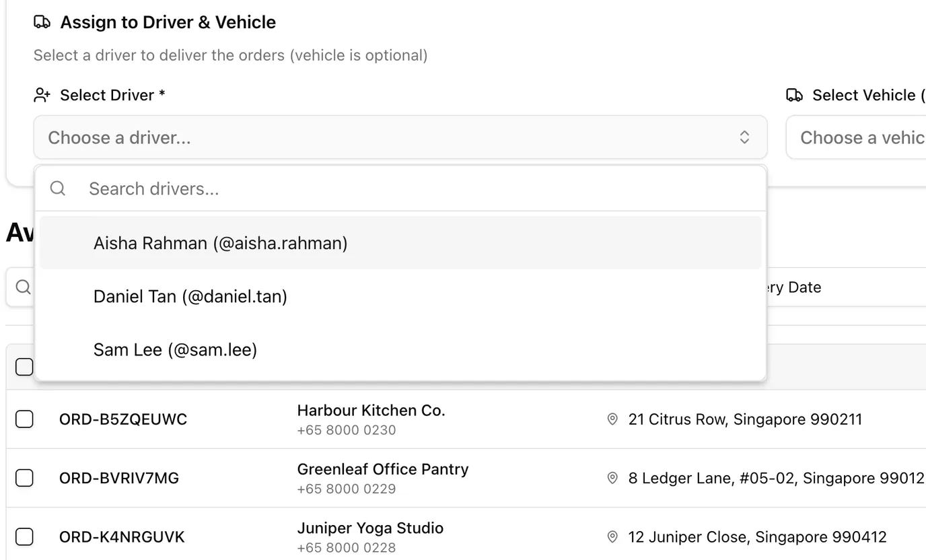Image resolution: width=926 pixels, height=560 pixels.
Task: Select driver Aisha Rahman from the list
Action: click(400, 243)
